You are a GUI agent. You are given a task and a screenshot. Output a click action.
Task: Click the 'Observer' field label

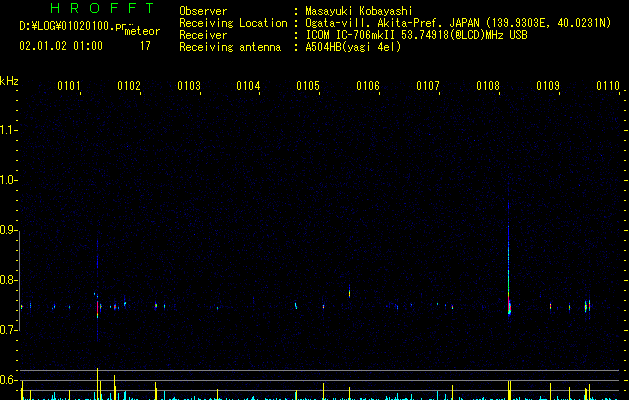point(203,11)
